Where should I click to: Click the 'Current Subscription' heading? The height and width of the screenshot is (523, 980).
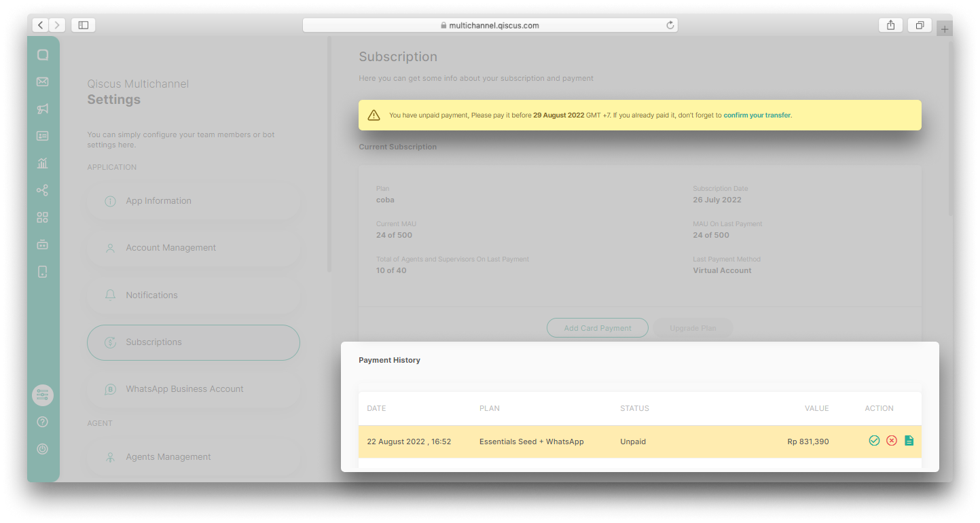point(398,147)
